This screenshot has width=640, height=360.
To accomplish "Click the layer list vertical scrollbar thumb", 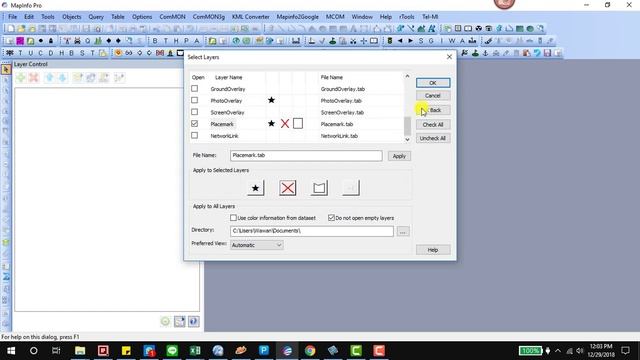I will point(407,126).
